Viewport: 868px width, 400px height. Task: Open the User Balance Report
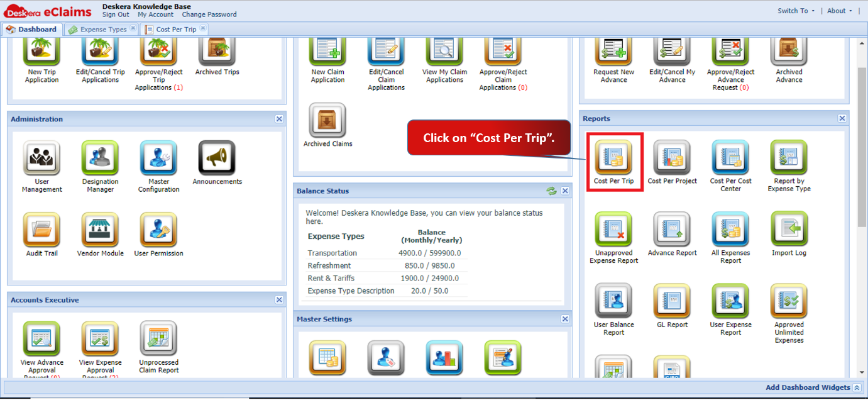point(613,301)
